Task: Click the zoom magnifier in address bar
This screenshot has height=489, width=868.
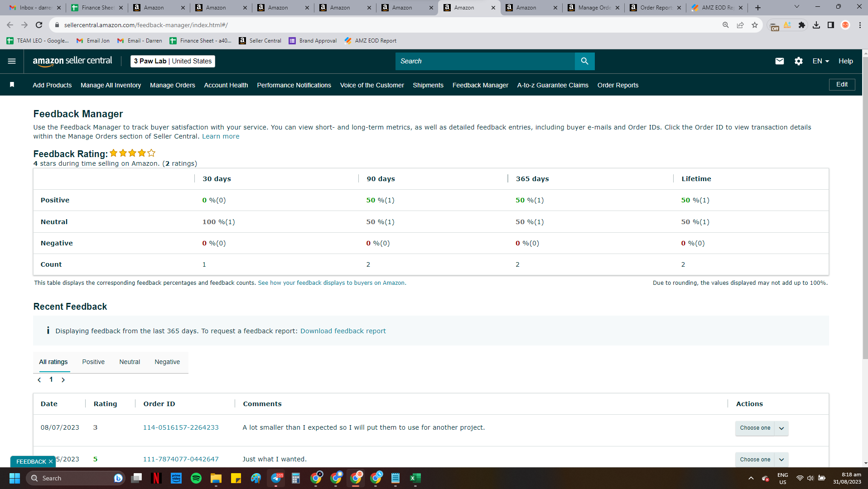Action: coord(725,25)
